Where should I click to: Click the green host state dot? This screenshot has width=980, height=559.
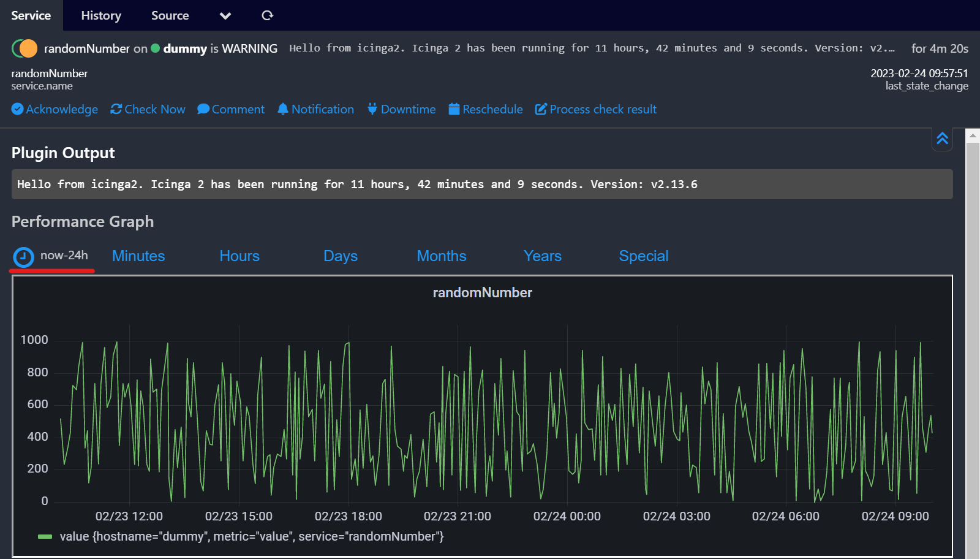tap(156, 48)
